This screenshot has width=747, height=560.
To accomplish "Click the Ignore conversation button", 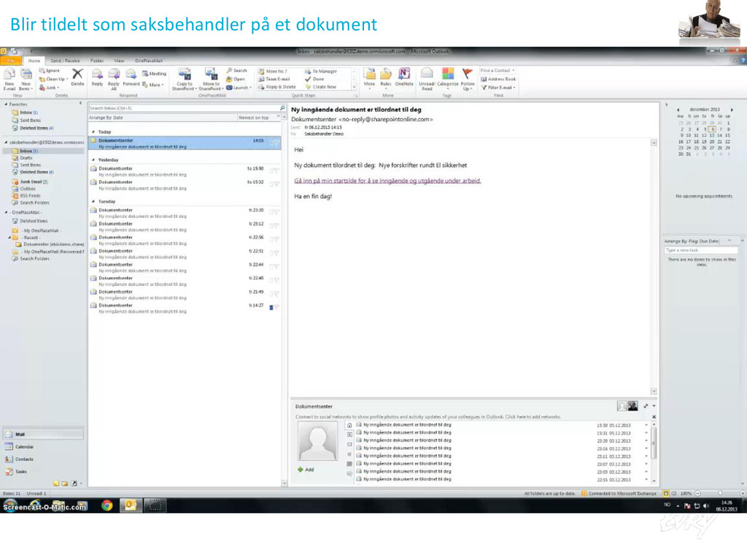I will pyautogui.click(x=50, y=71).
